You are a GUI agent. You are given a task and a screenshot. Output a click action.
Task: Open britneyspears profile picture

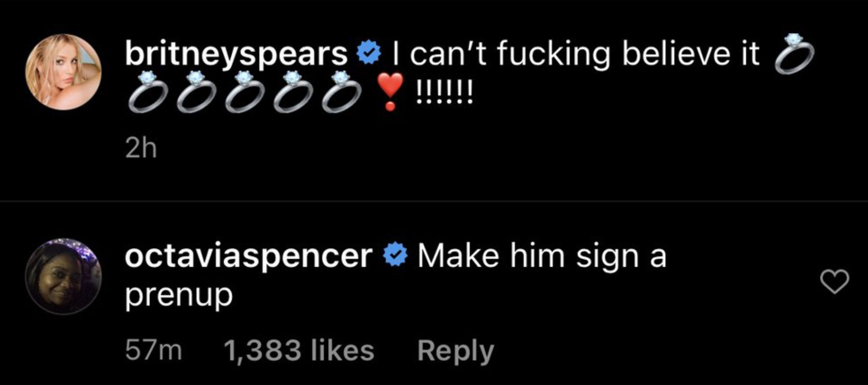click(x=63, y=72)
